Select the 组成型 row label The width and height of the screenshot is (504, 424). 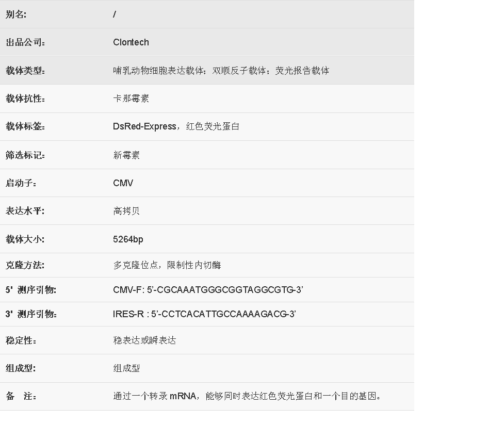21,368
